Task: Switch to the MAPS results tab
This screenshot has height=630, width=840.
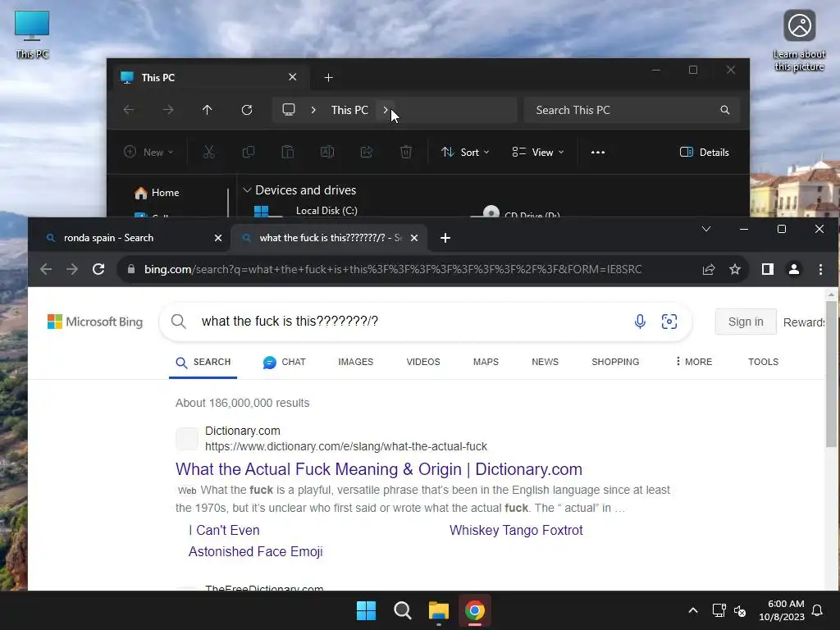Action: coord(486,362)
